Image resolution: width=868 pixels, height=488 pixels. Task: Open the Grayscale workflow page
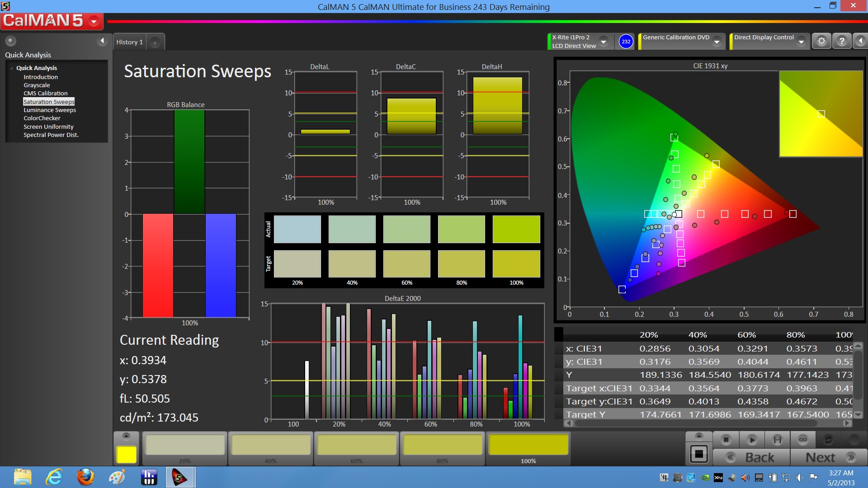37,85
